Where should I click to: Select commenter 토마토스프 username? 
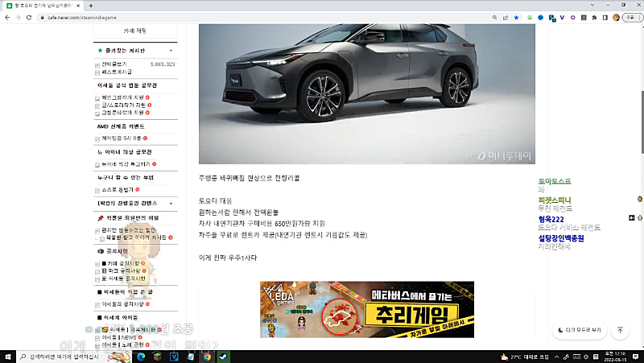(x=555, y=181)
